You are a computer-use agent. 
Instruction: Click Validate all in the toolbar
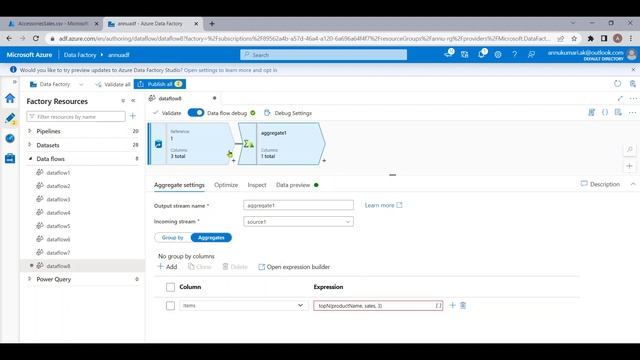point(113,84)
